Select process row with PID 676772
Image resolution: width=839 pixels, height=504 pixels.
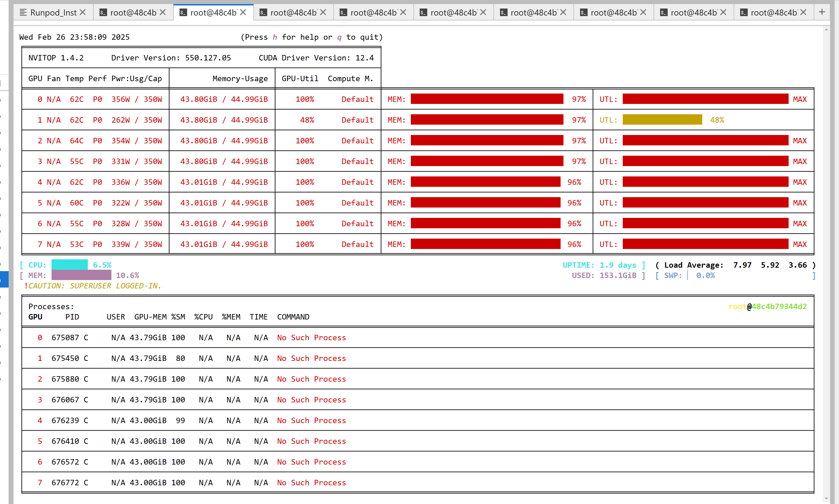click(65, 483)
